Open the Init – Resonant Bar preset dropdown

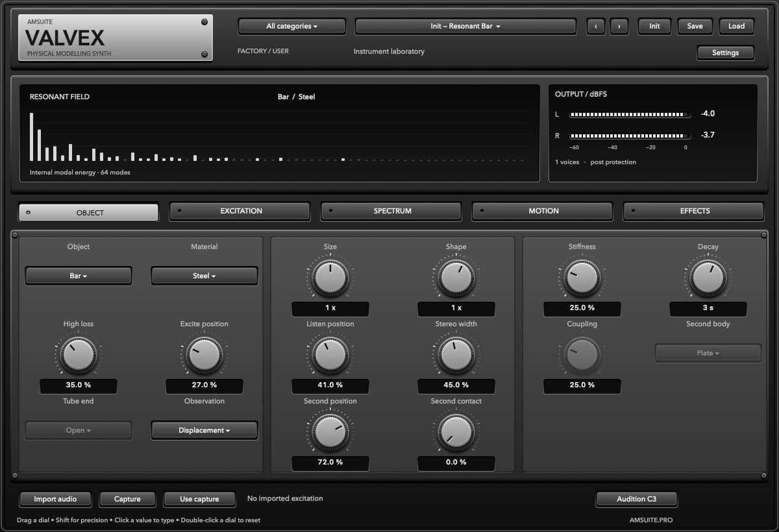point(465,27)
